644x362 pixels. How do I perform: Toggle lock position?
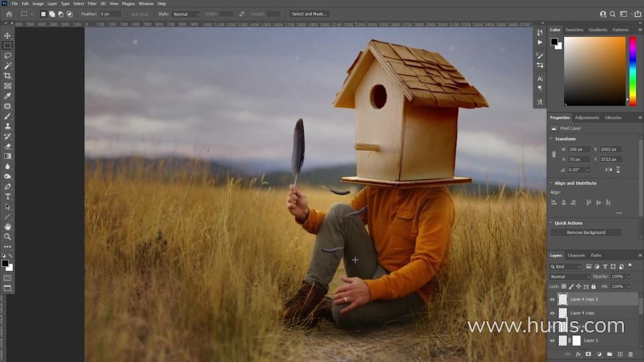point(578,286)
